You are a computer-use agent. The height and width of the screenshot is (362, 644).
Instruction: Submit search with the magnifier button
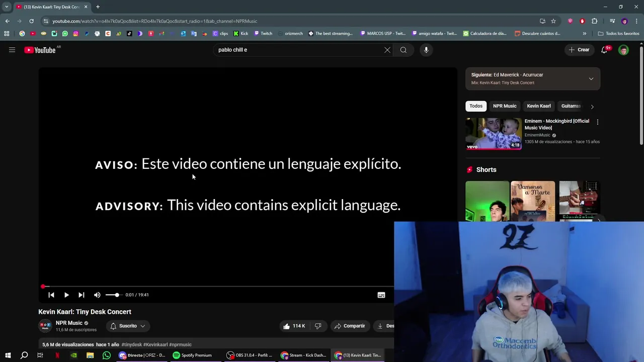click(403, 50)
